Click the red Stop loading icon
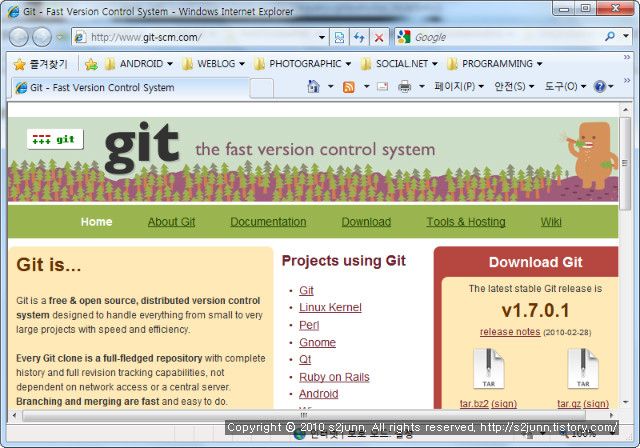 [379, 38]
